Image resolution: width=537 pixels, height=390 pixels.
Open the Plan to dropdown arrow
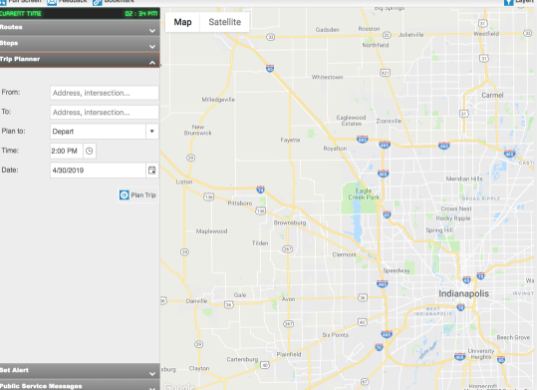pyautogui.click(x=152, y=131)
